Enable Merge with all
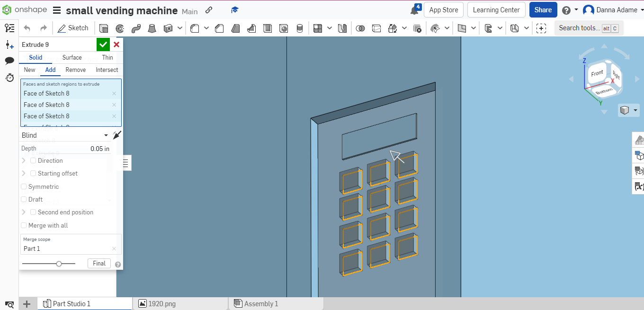644x310 pixels. [x=24, y=225]
